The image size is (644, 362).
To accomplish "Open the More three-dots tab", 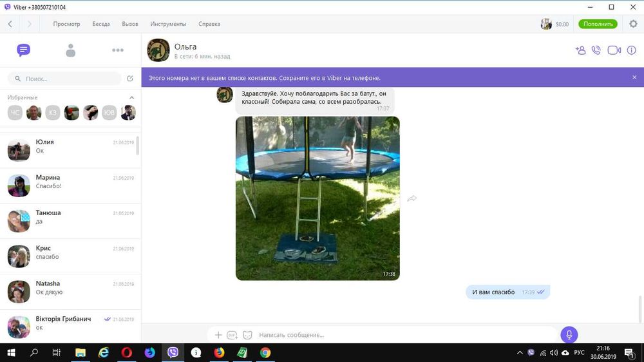I will click(x=118, y=50).
